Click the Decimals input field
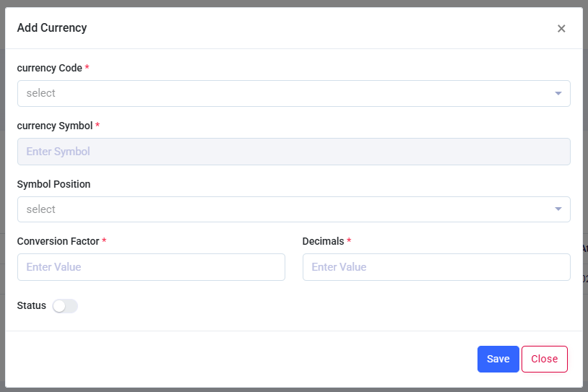Image resolution: width=588 pixels, height=392 pixels. point(436,267)
